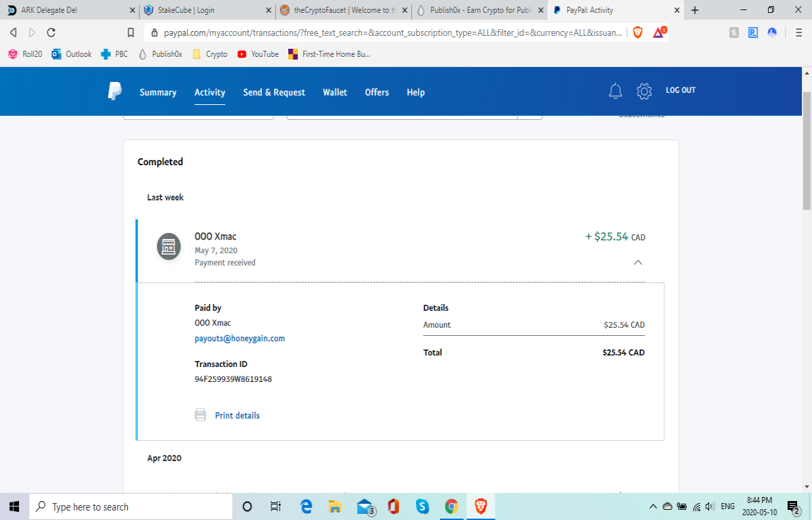The width and height of the screenshot is (812, 520).
Task: Click the page vertical scrollbar thumb
Action: (x=806, y=150)
